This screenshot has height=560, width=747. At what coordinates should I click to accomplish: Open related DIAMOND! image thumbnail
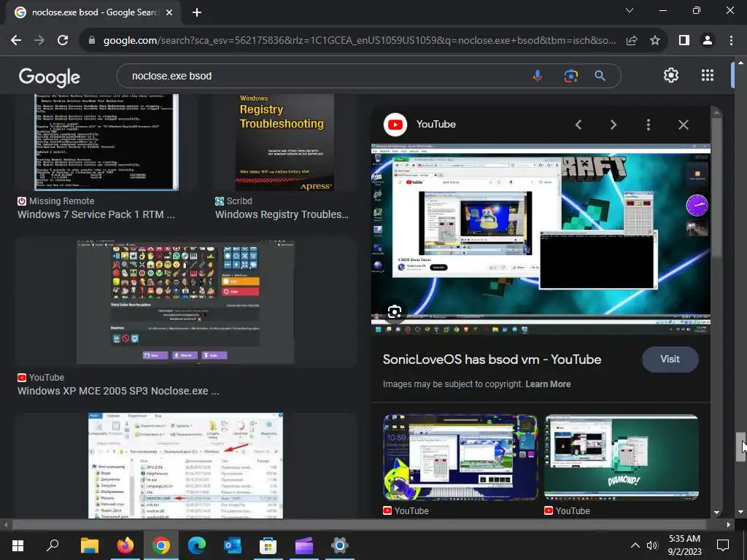[x=622, y=457]
